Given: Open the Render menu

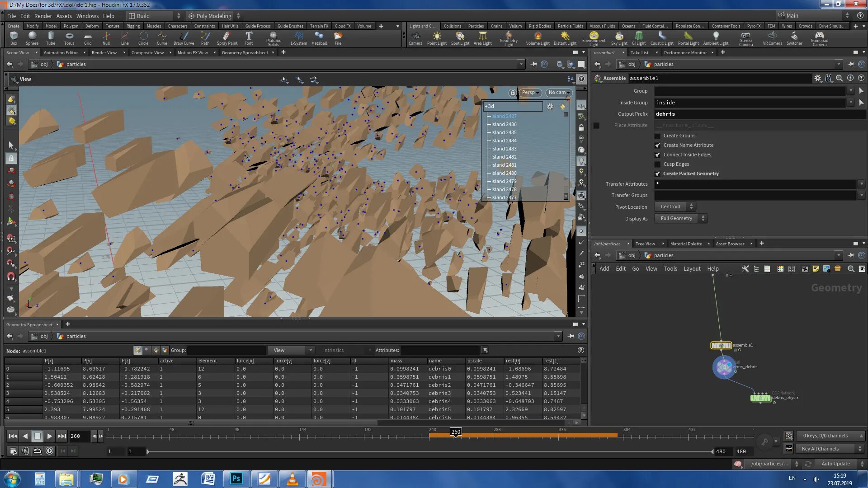Looking at the screenshot, I should coord(43,16).
